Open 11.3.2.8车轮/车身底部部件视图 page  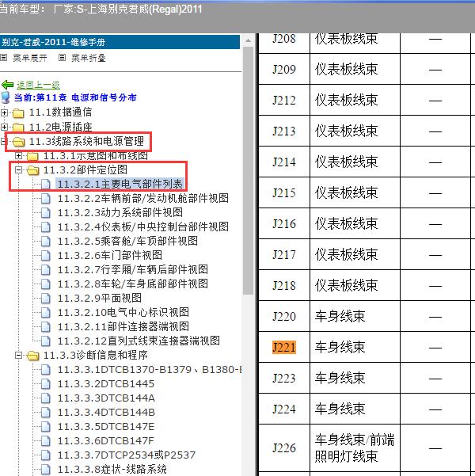133,284
